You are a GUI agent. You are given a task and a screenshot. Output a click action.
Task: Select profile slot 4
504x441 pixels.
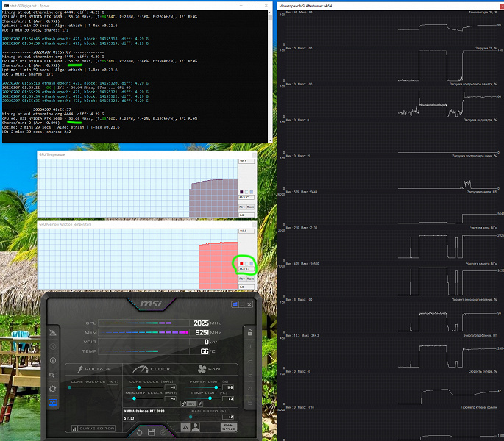click(x=249, y=389)
